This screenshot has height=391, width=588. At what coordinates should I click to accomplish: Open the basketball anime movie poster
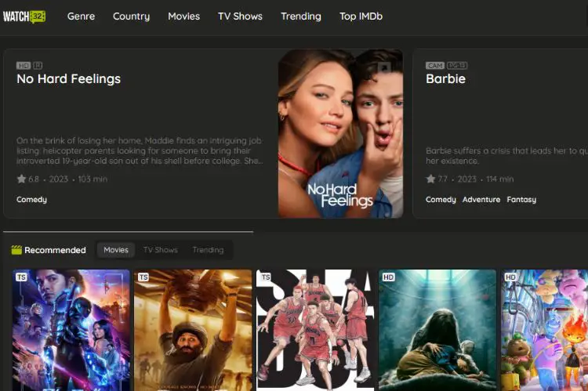(315, 330)
